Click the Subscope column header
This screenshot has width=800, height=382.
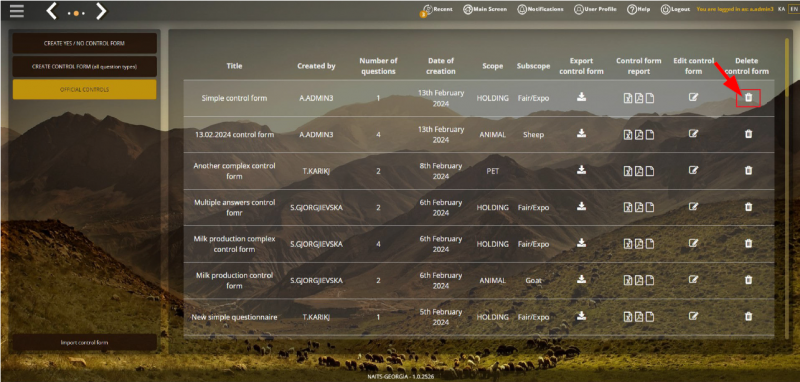pos(533,66)
